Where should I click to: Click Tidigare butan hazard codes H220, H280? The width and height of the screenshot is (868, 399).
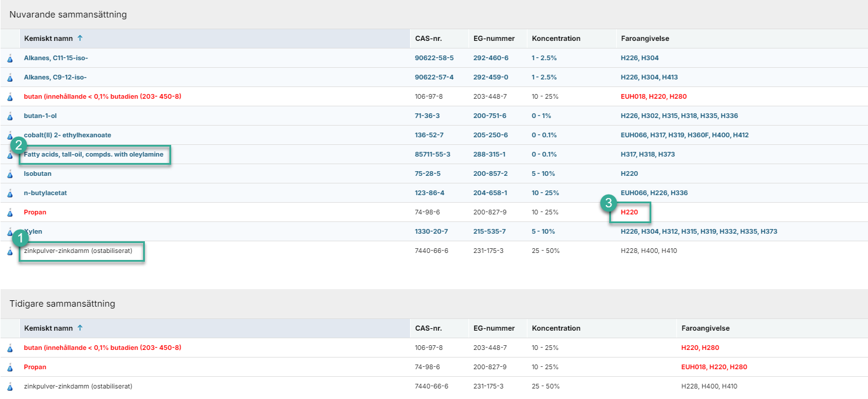[700, 348]
